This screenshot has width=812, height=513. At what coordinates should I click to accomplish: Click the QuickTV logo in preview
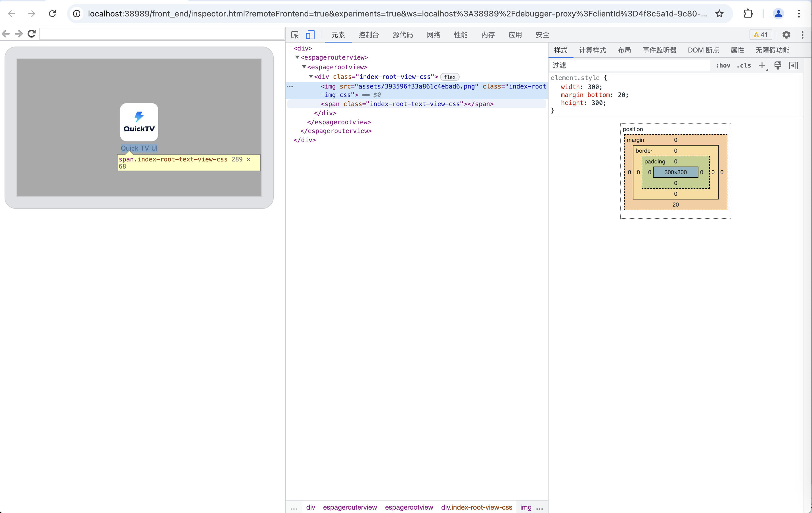click(139, 122)
